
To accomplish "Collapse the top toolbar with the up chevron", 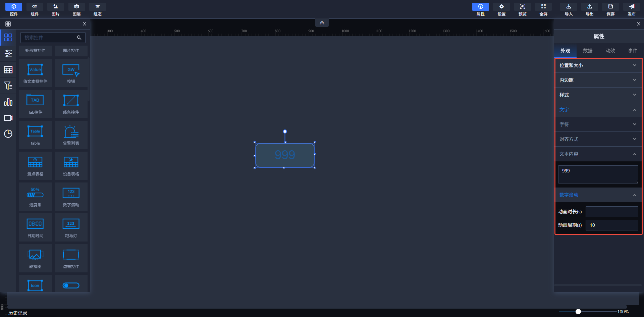I will point(322,23).
